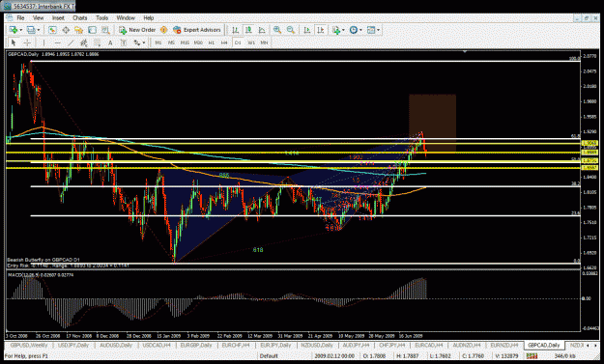Viewport: 604px width, 364px height.
Task: Click the Profiles icon
Action: [31, 30]
